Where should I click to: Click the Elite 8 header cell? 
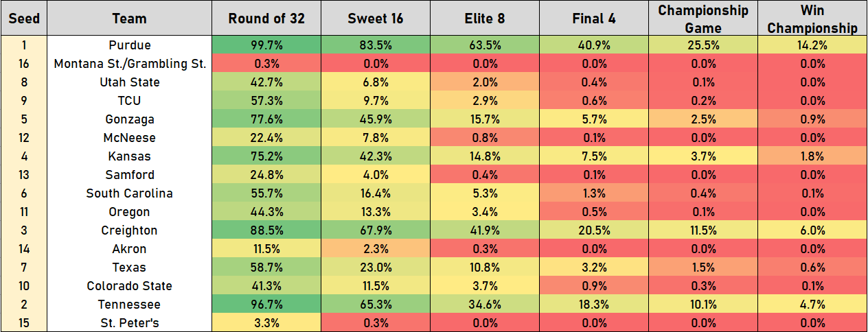[x=483, y=19]
